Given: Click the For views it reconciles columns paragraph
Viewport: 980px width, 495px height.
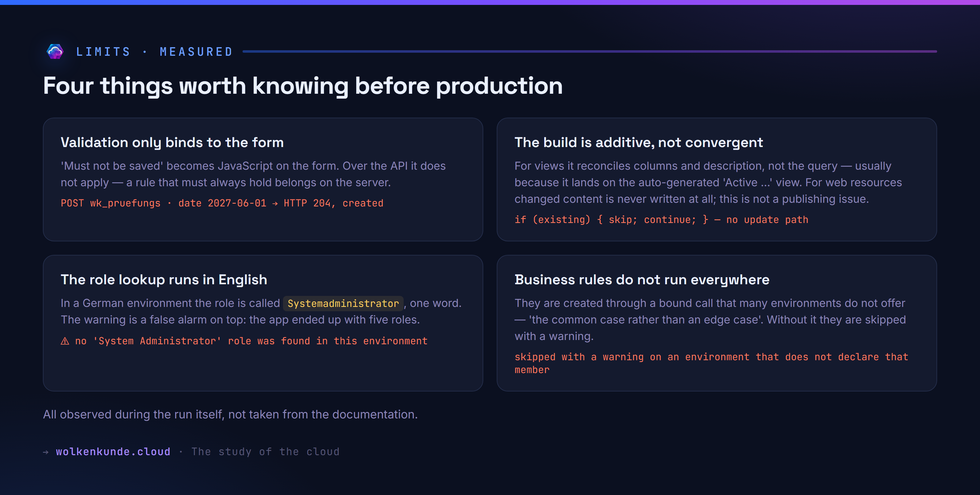Looking at the screenshot, I should pyautogui.click(x=708, y=182).
